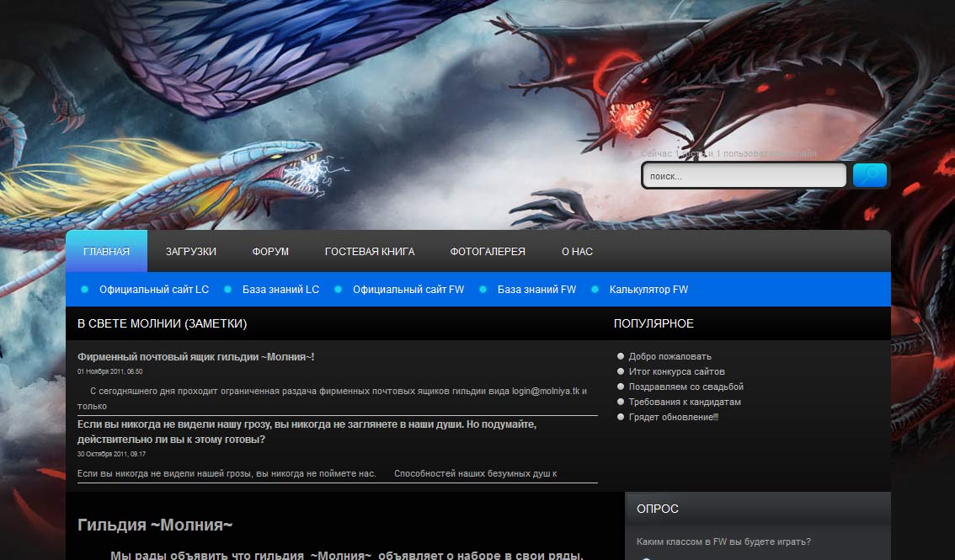The image size is (955, 560).
Task: Open the ФОТОГАЛЕРЕЯ page
Action: pyautogui.click(x=488, y=252)
